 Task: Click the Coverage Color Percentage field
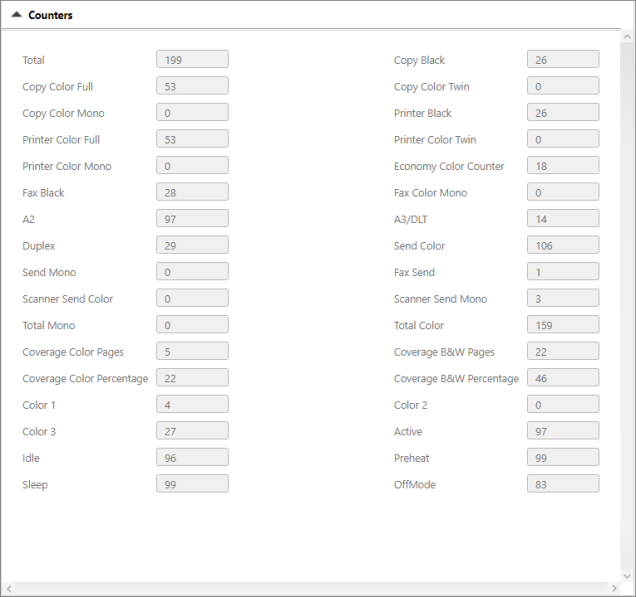(192, 378)
